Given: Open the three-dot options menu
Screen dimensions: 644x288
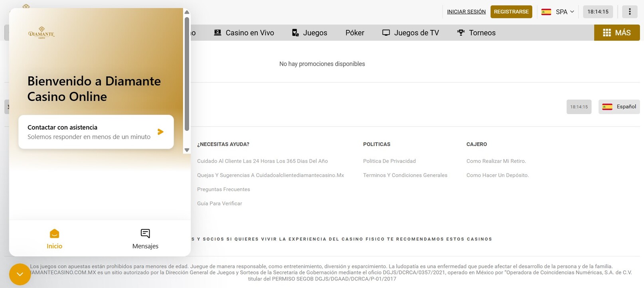Looking at the screenshot, I should [x=630, y=12].
